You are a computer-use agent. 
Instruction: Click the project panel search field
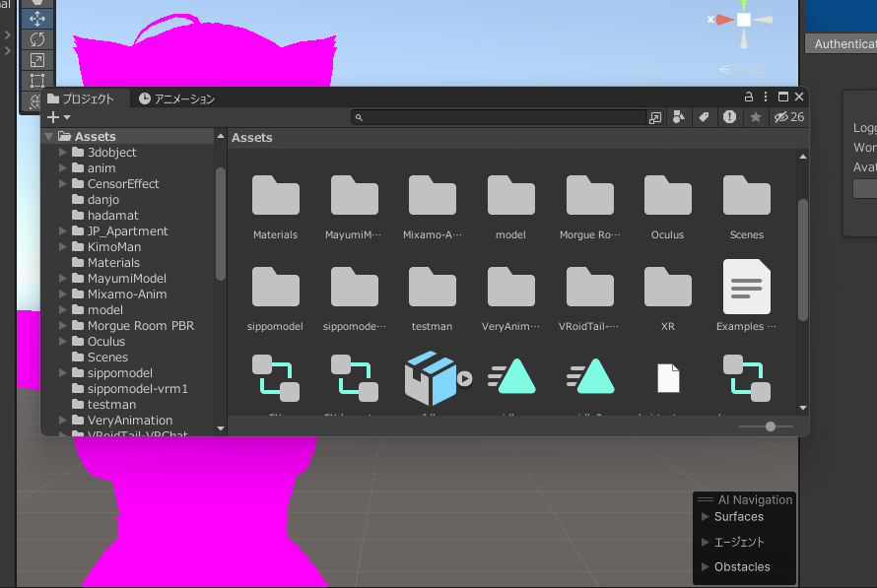pos(503,117)
